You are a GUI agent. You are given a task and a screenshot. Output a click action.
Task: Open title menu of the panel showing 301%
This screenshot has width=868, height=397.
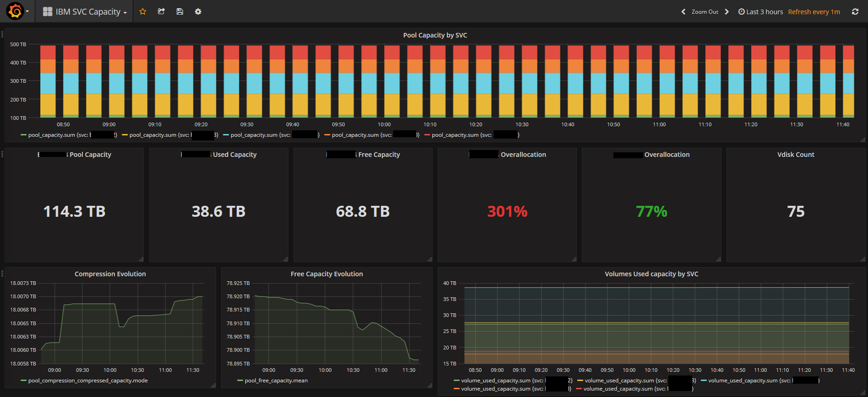(507, 155)
